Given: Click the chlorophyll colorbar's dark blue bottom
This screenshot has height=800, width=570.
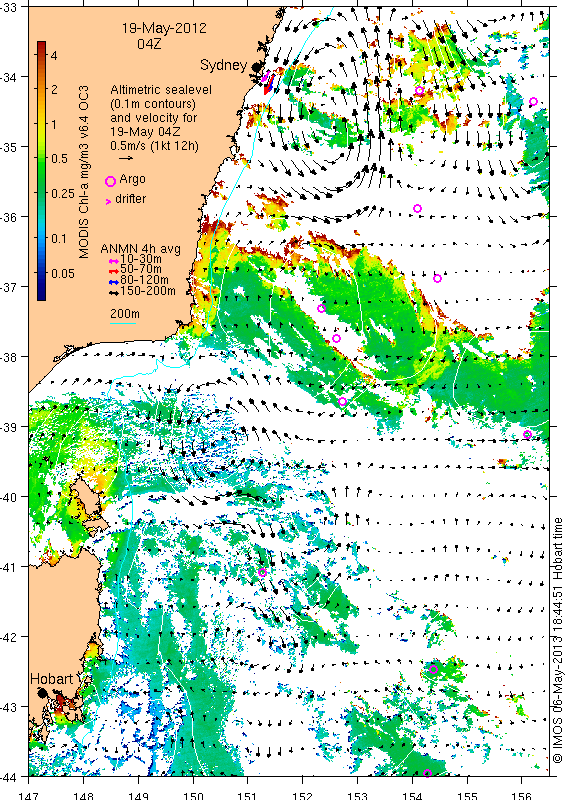Looking at the screenshot, I should (x=41, y=295).
